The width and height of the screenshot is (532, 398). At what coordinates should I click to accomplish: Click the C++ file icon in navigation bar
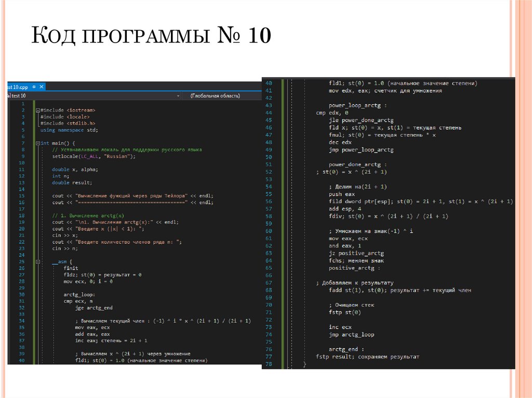click(x=9, y=95)
